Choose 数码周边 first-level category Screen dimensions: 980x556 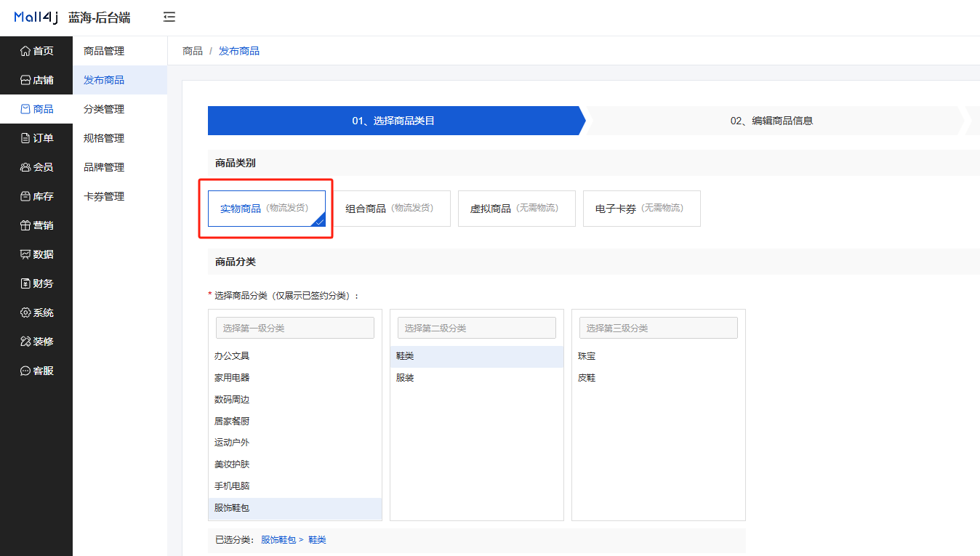(x=295, y=400)
